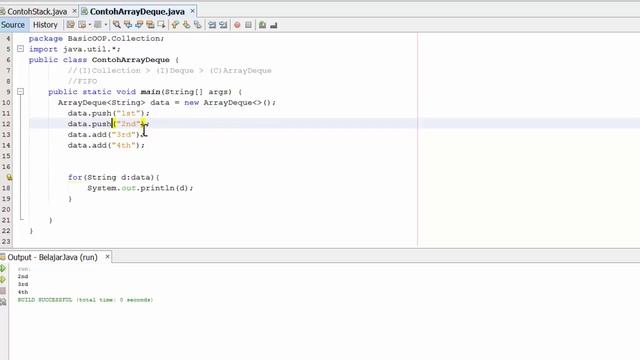Viewport: 640px width, 360px height.
Task: Click the Uncomment lines icon
Action: [x=273, y=25]
